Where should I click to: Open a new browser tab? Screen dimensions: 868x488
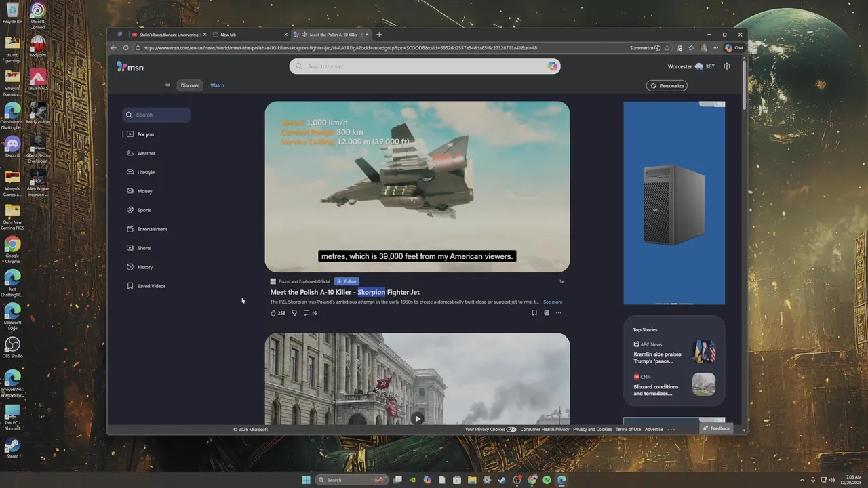point(379,35)
